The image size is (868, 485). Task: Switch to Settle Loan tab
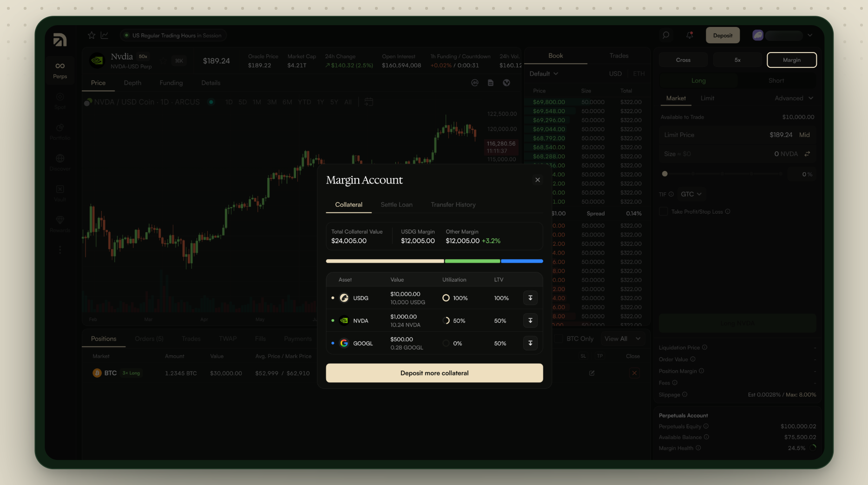click(396, 204)
